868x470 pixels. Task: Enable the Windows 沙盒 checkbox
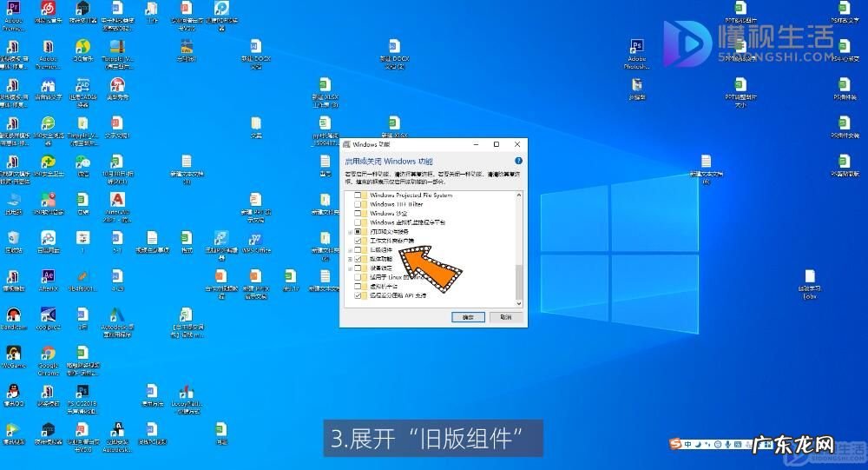358,214
